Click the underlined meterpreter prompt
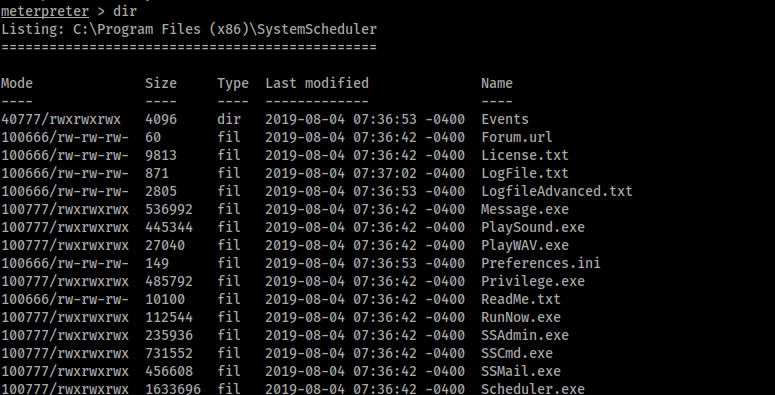775x395 pixels. click(x=45, y=11)
